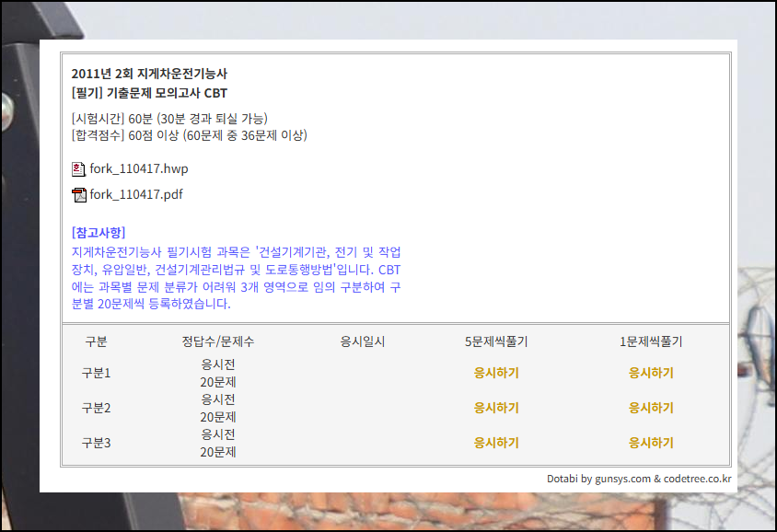Click the 구분2 row label
The height and width of the screenshot is (532, 777).
point(96,408)
